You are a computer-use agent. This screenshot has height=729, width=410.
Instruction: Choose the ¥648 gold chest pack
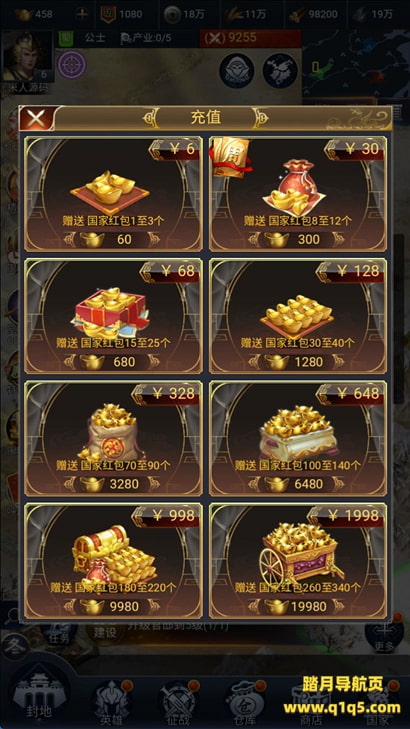[298, 438]
